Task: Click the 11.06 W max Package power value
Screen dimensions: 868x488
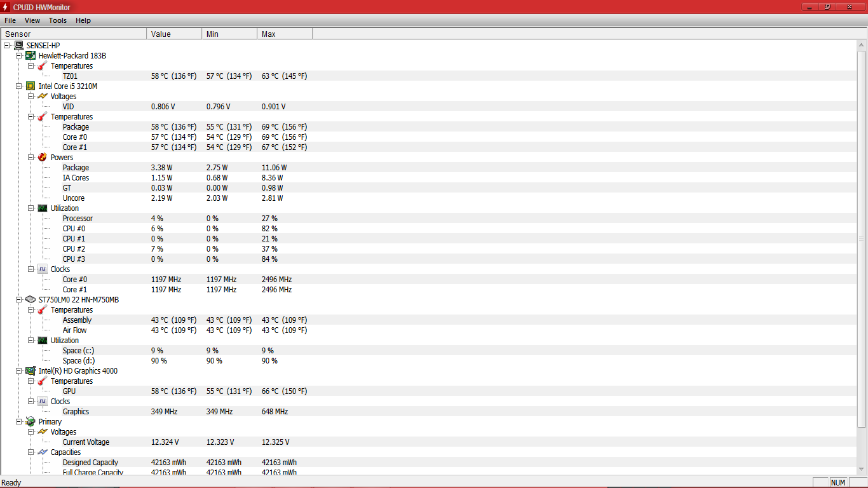Action: click(274, 168)
